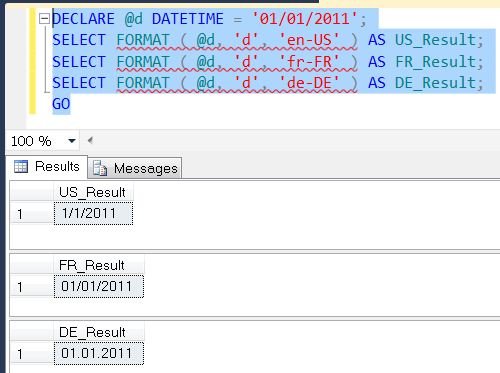Select row 1 header in FR_Result grid
500x373 pixels.
(32, 287)
